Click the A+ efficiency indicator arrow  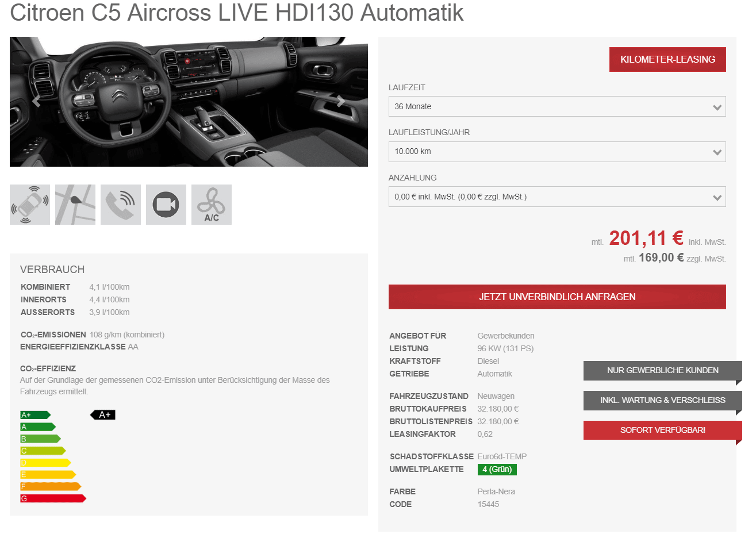[103, 415]
